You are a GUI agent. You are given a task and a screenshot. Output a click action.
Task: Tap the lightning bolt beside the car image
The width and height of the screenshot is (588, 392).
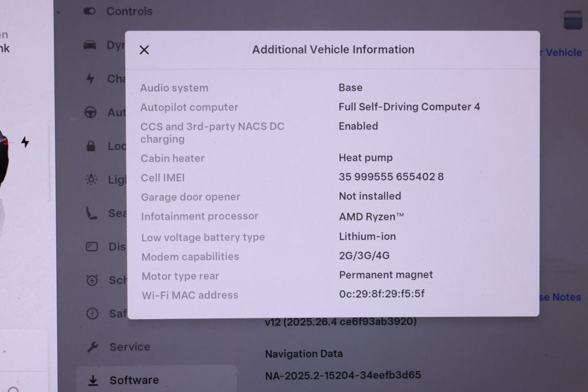point(25,142)
